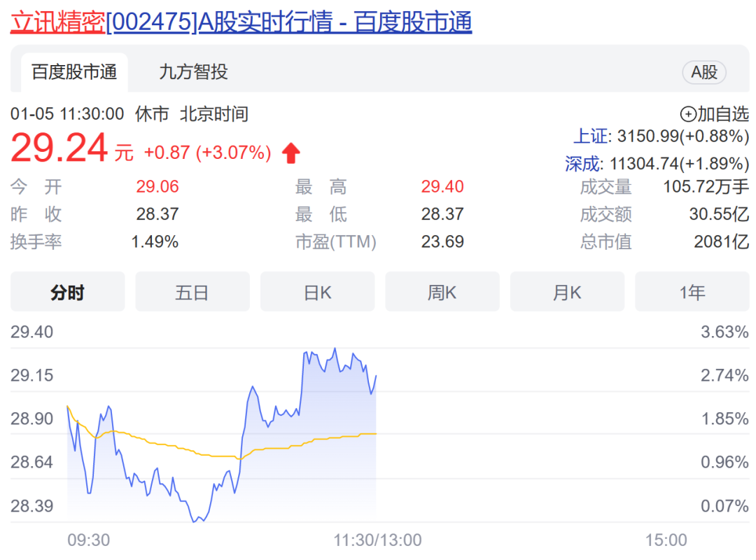This screenshot has height=560, width=756.
Task: Open the 上证 index link
Action: pyautogui.click(x=591, y=136)
